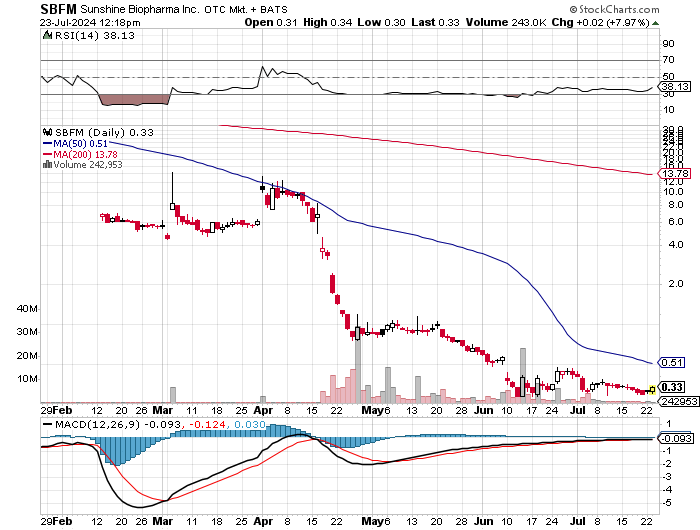
Task: Click the Apr label below the MACD panel
Action: point(263,521)
